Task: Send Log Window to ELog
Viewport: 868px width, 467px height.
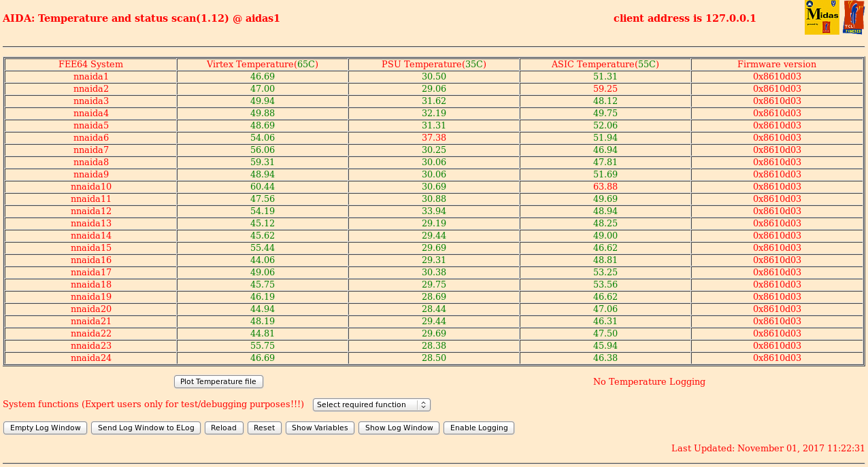Action: pos(146,428)
